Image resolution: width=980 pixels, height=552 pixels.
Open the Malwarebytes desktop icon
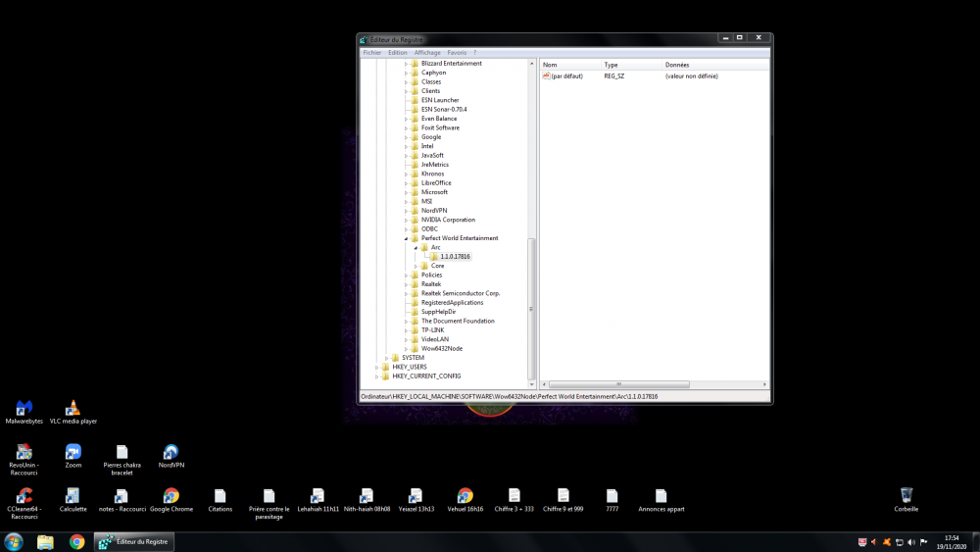[x=24, y=412]
